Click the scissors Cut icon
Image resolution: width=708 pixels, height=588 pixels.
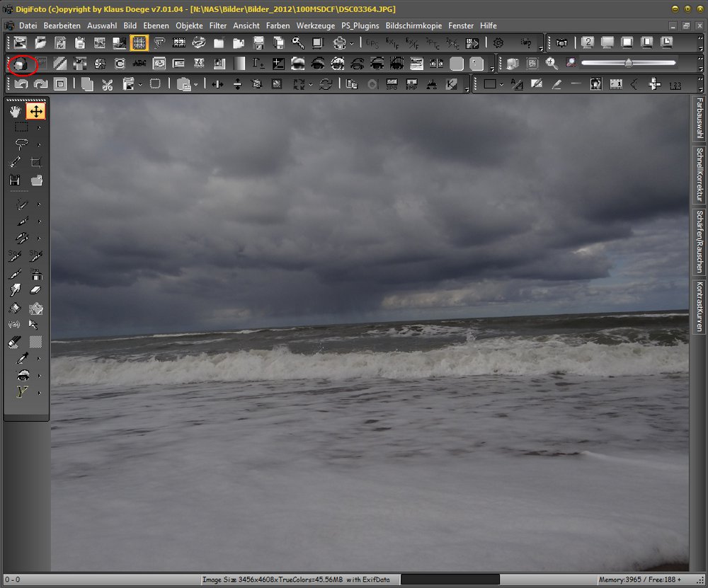pyautogui.click(x=107, y=84)
